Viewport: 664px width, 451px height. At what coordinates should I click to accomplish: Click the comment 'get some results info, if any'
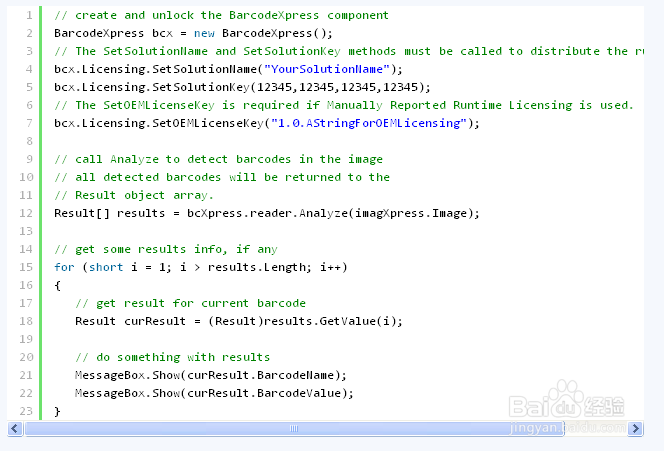(166, 249)
